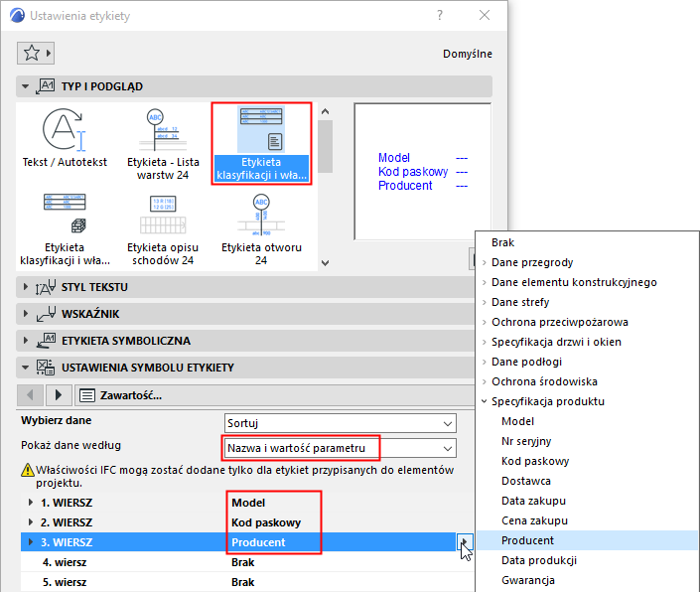The image size is (700, 592).
Task: Open the Sortuj dropdown
Action: [x=341, y=423]
